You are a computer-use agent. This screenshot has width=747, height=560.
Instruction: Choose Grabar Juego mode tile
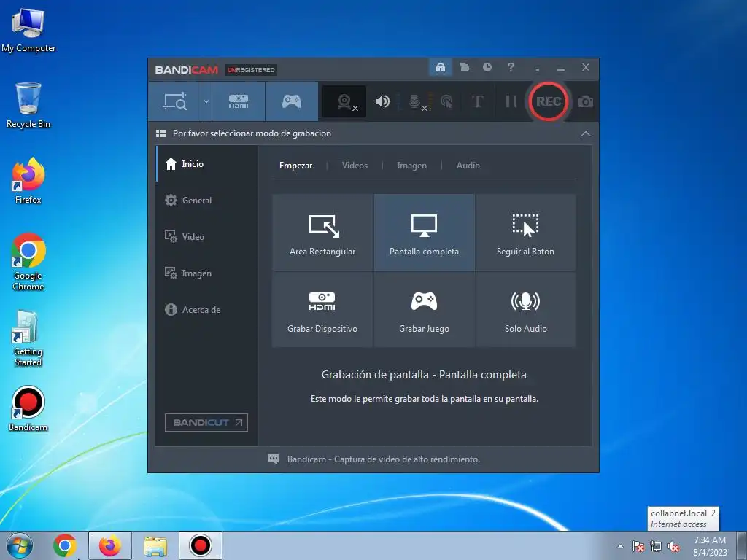(424, 309)
